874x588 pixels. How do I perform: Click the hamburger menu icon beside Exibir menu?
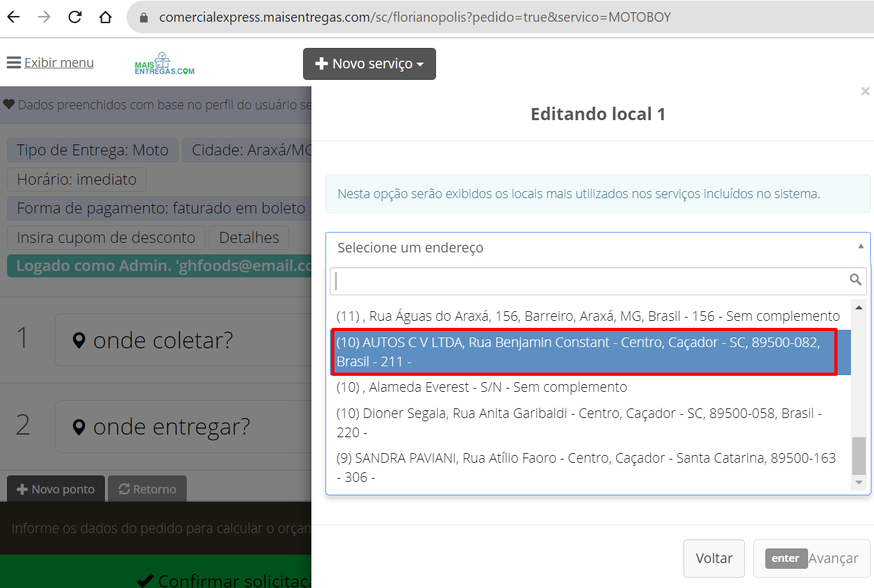coord(13,63)
